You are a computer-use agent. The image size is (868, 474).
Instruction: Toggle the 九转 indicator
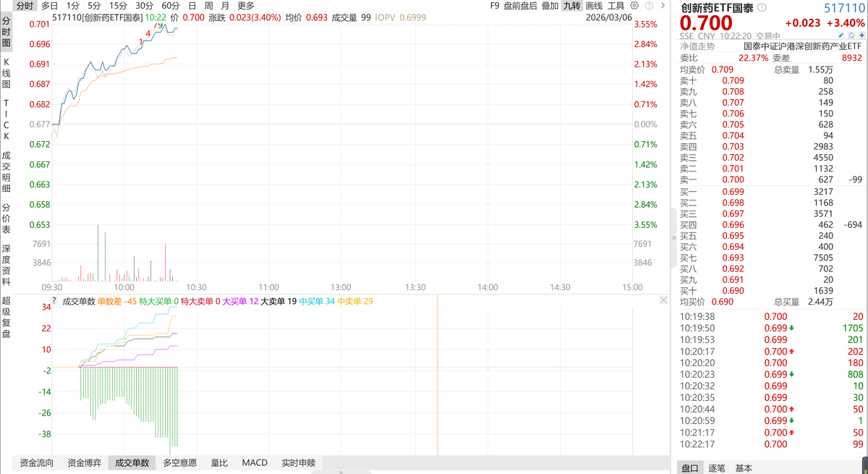pos(571,6)
